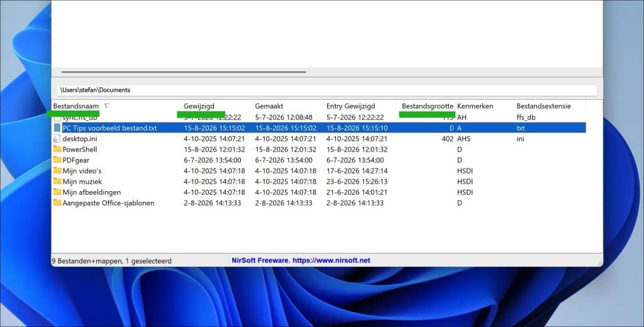
Task: Click the Aangepaste Office-sjablonen folder icon
Action: tap(57, 202)
